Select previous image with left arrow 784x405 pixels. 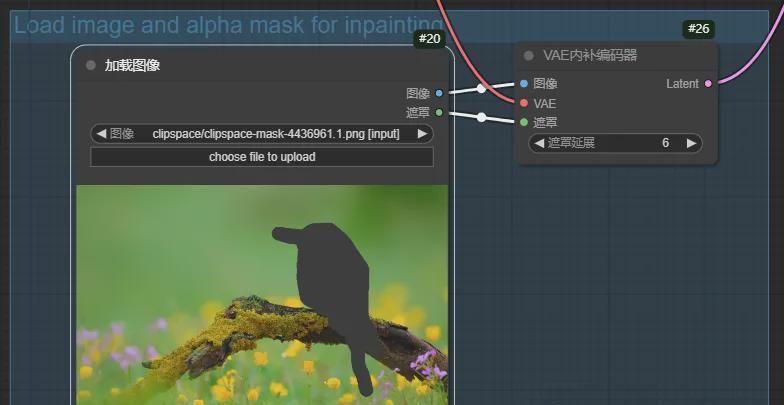point(101,134)
